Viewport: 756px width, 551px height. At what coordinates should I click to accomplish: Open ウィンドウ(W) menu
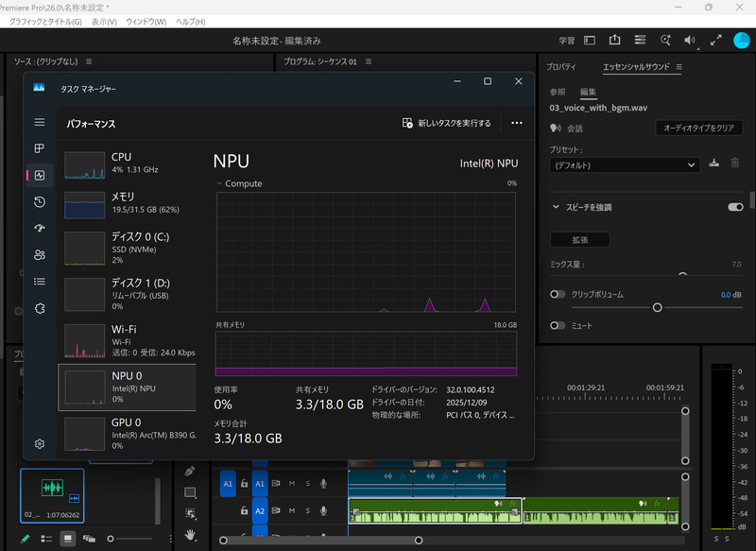146,22
